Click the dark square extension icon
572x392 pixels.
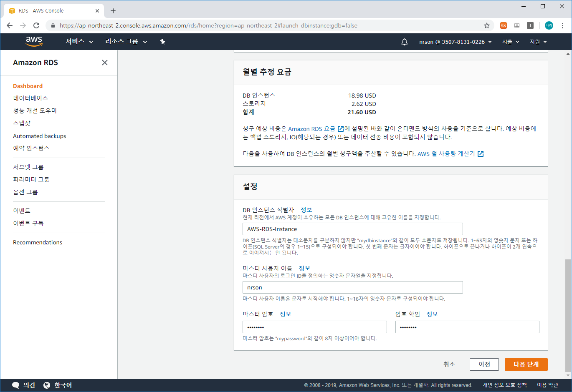coord(530,25)
